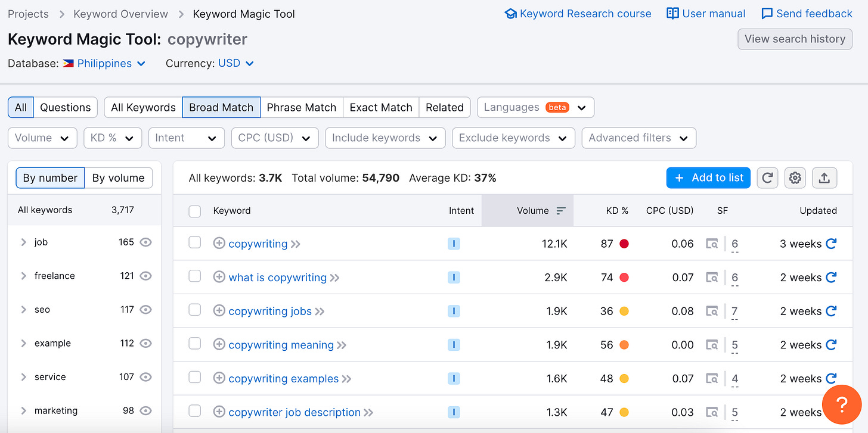
Task: Tick the select-all checkbox in table header
Action: (195, 211)
